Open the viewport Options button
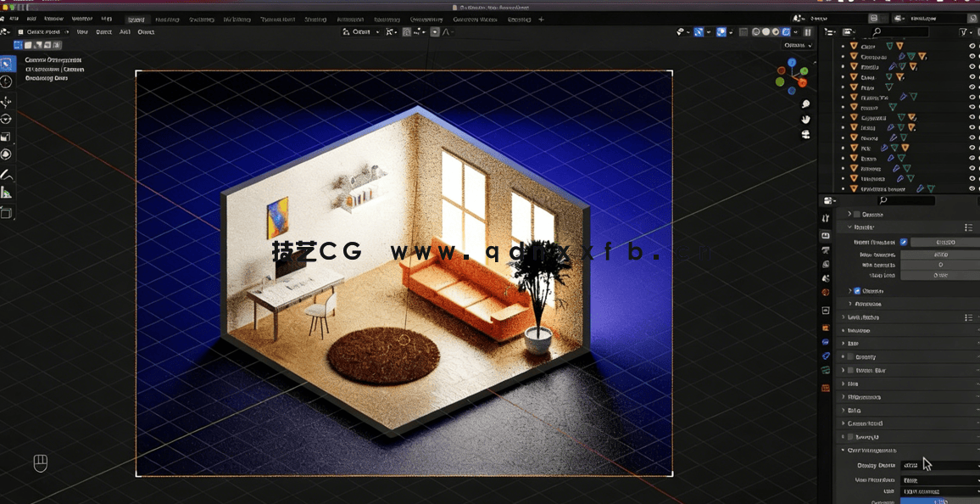The width and height of the screenshot is (980, 504). (x=797, y=45)
